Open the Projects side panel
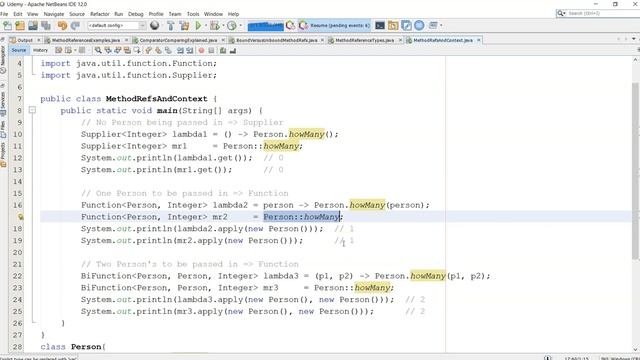 (3, 154)
